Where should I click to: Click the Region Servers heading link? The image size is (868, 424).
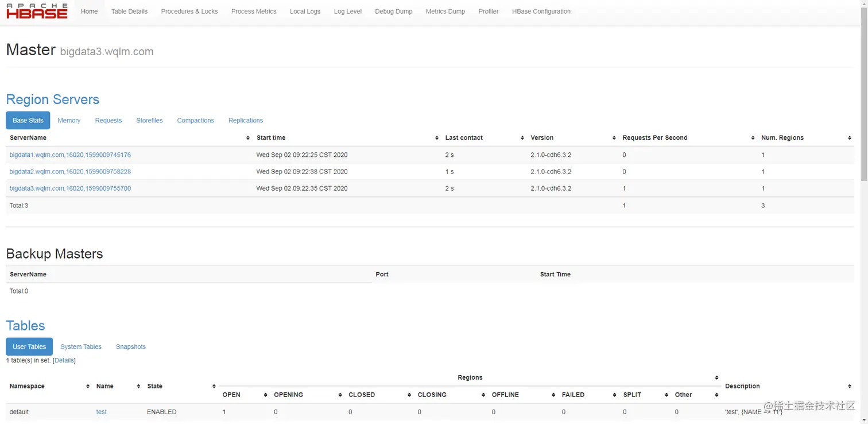tap(52, 99)
